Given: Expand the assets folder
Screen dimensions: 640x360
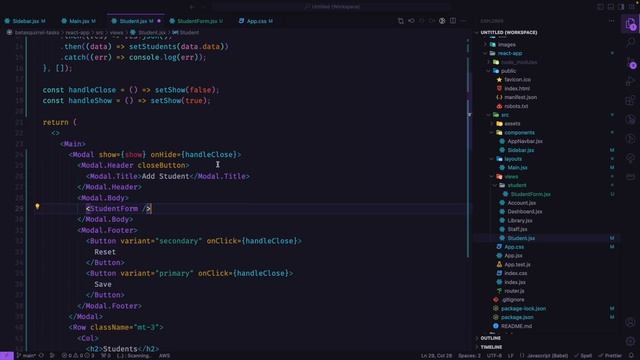Looking at the screenshot, I should click(x=512, y=123).
